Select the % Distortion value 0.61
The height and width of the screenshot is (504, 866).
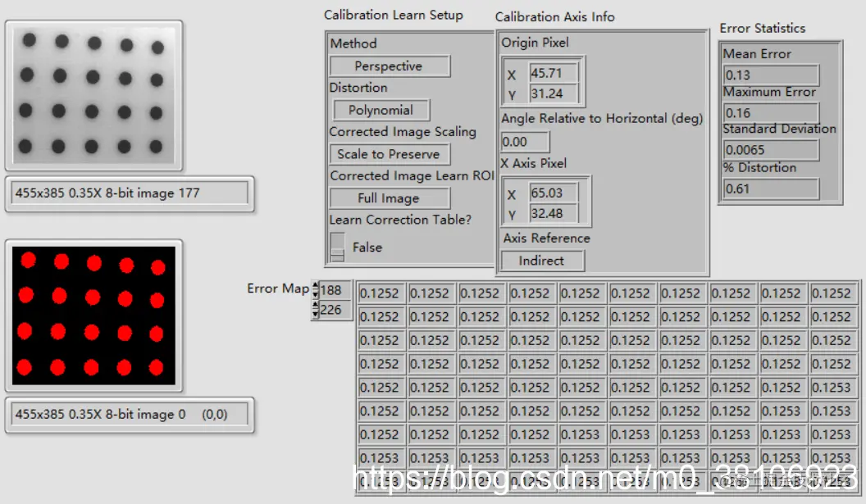tap(770, 188)
